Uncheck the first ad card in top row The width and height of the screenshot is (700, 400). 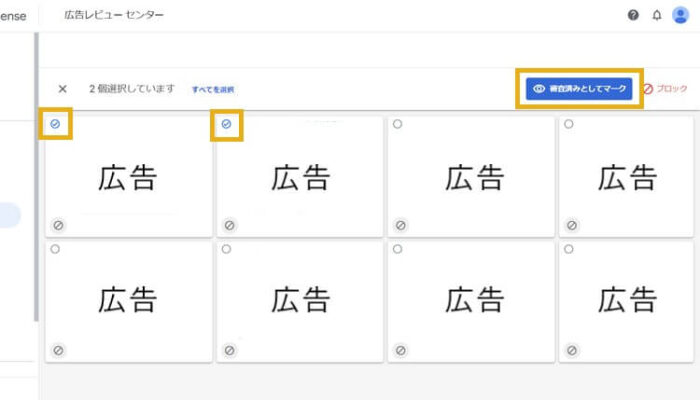[55, 124]
